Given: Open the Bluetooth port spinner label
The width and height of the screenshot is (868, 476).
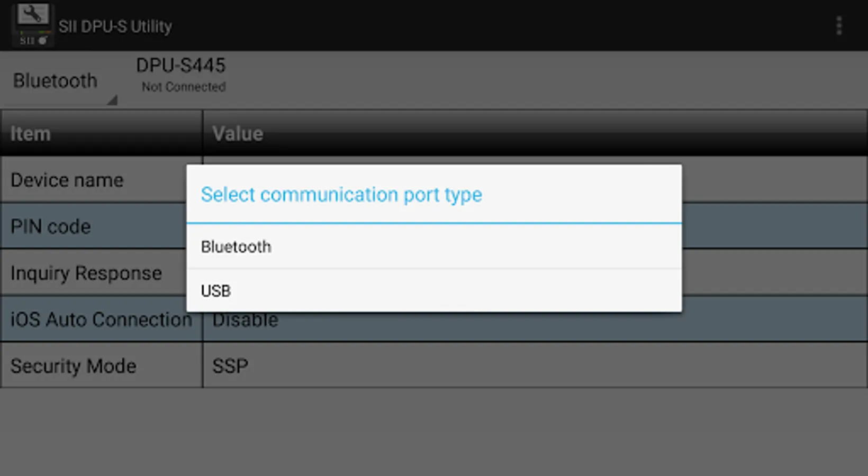Looking at the screenshot, I should (x=56, y=81).
